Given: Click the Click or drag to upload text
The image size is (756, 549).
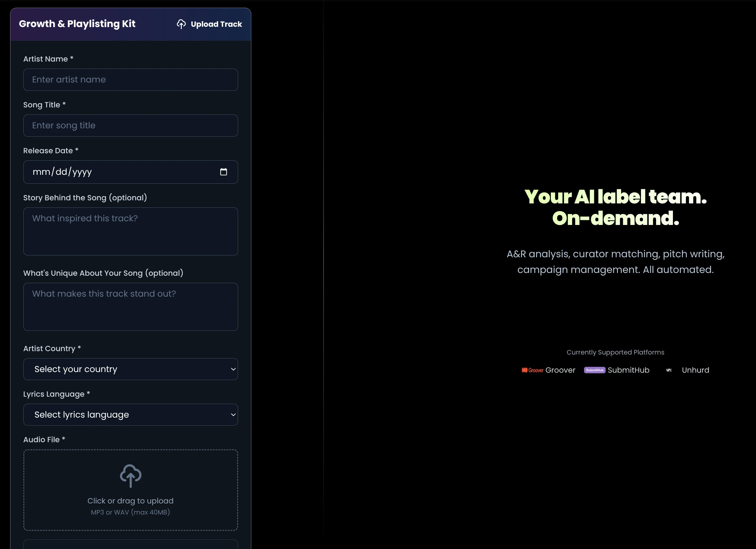Looking at the screenshot, I should point(130,501).
